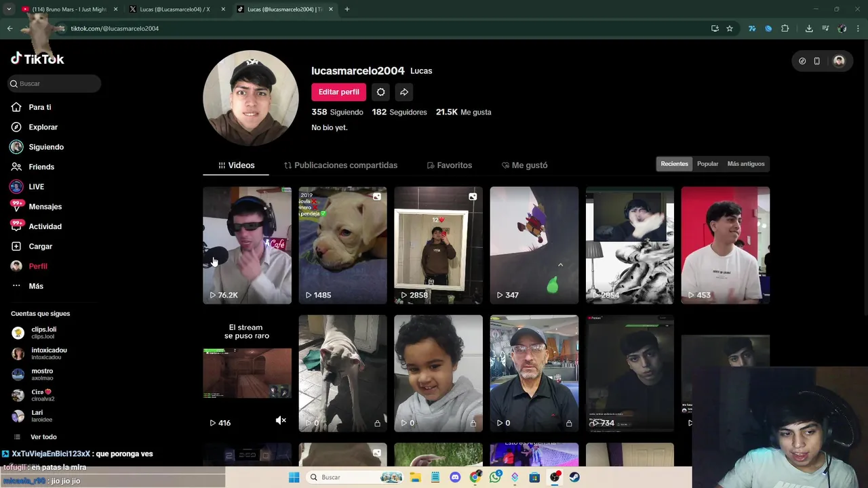The width and height of the screenshot is (868, 488).
Task: Open the Friends section
Action: (x=41, y=167)
